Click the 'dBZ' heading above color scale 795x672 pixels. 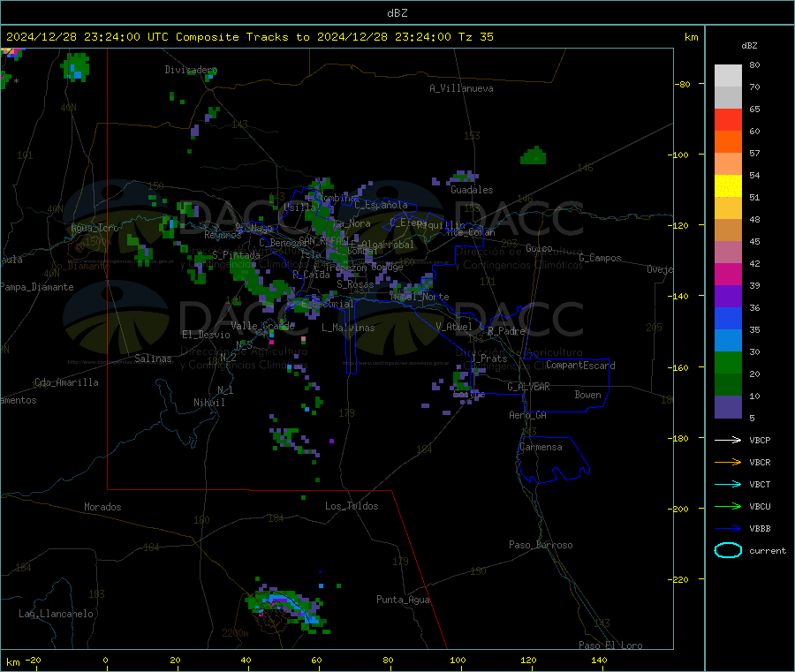[x=749, y=46]
